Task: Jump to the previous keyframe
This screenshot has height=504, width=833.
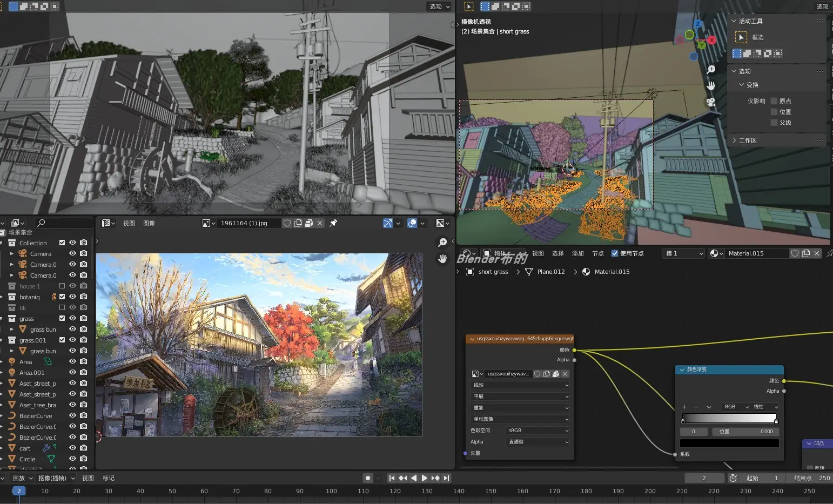Action: coord(402,478)
